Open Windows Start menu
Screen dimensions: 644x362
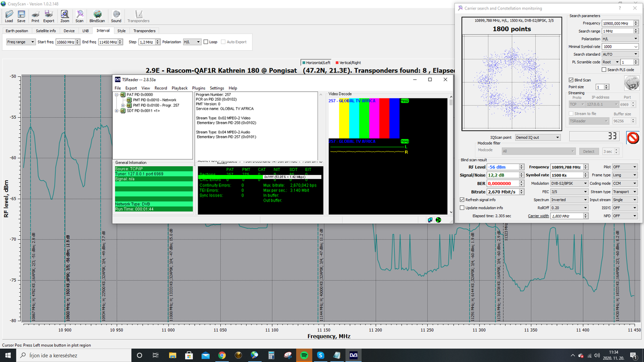pyautogui.click(x=9, y=355)
